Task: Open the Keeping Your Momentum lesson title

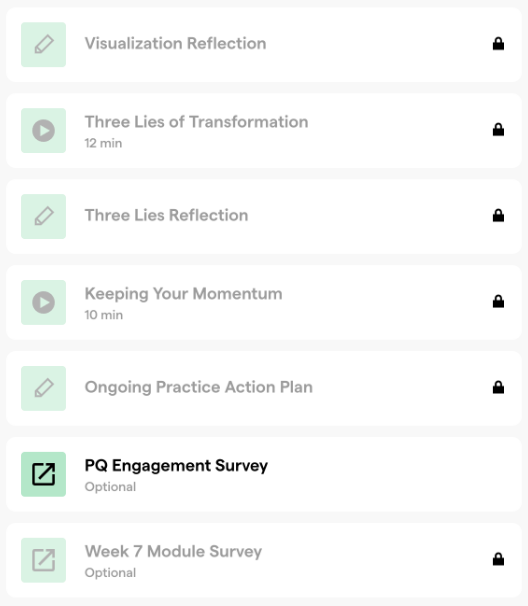Action: click(183, 294)
